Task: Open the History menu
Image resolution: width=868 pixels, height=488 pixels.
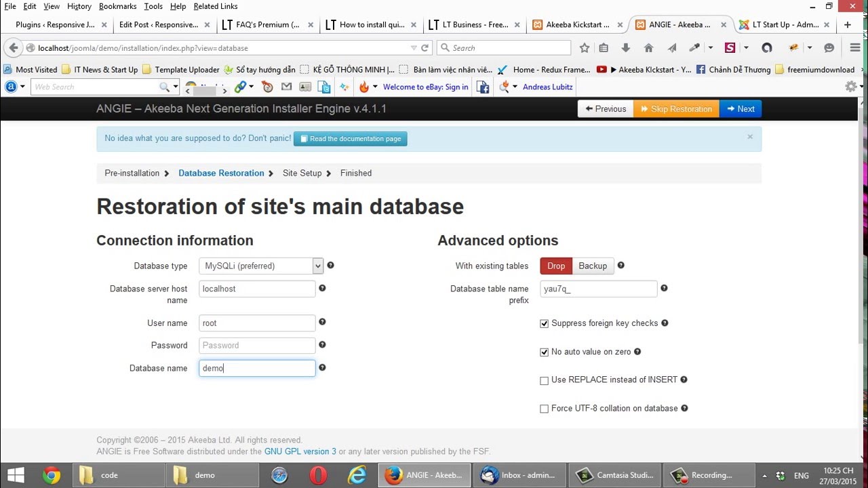Action: (x=79, y=6)
